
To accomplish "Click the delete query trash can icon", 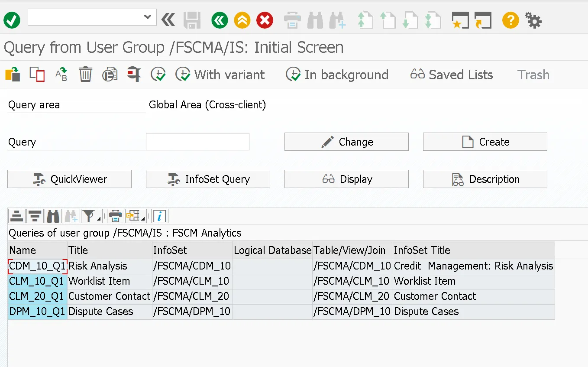I will click(x=85, y=75).
